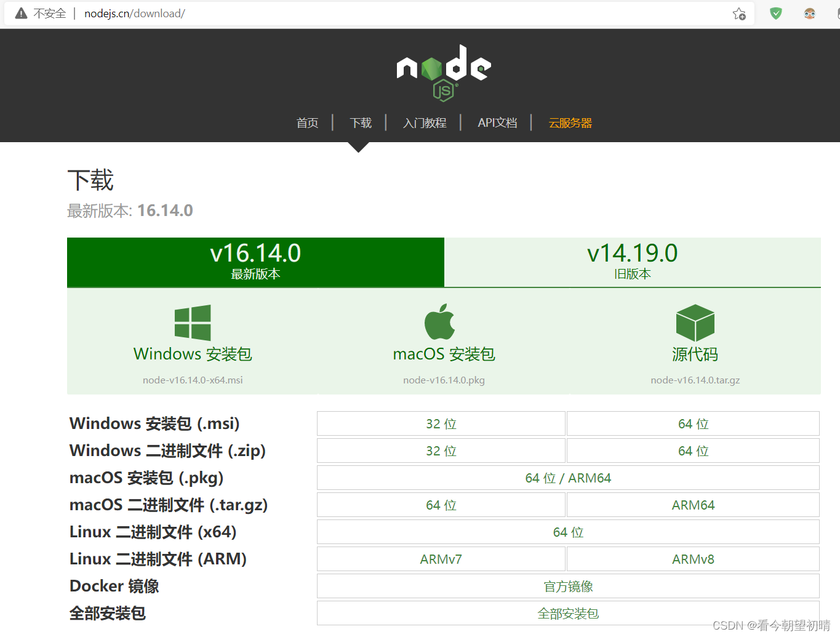
Task: Download the macOS 安装包 link
Action: tap(444, 355)
